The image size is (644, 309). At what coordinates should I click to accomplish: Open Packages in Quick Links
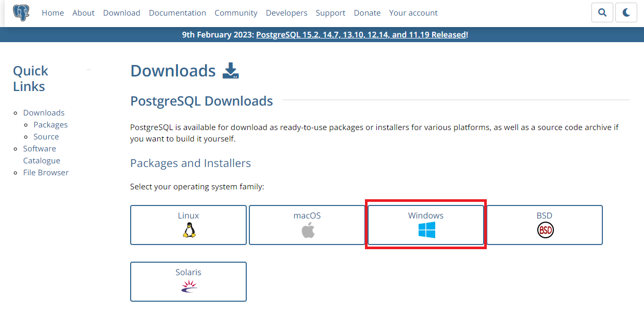point(50,124)
